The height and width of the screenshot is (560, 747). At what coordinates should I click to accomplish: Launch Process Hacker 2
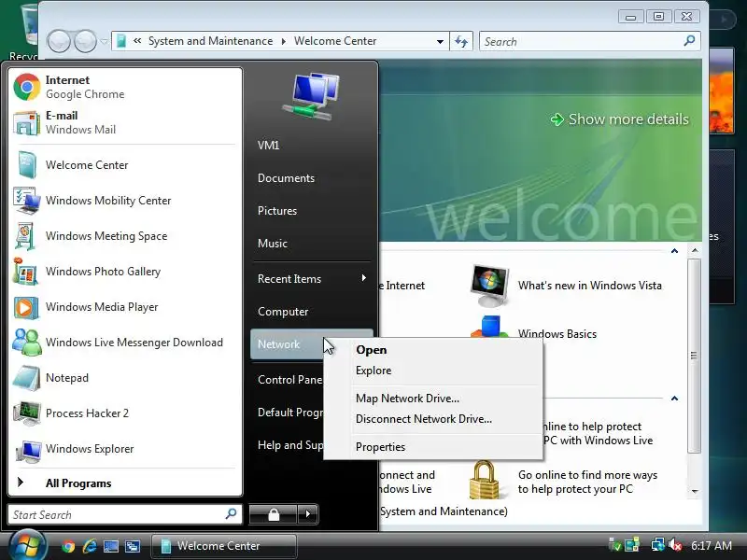pyautogui.click(x=125, y=413)
